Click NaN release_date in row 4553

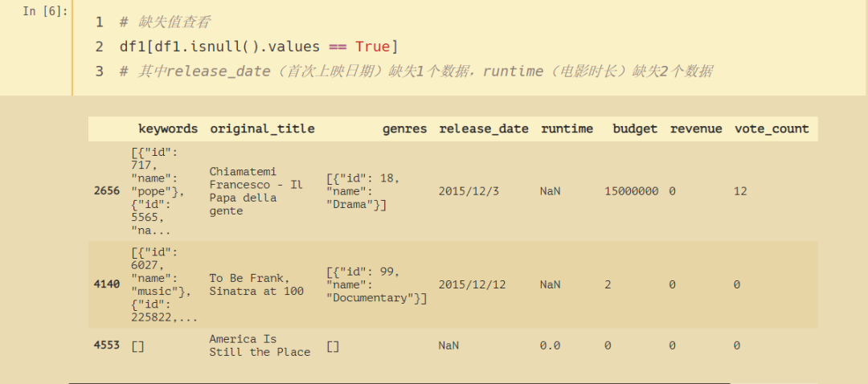click(x=449, y=345)
